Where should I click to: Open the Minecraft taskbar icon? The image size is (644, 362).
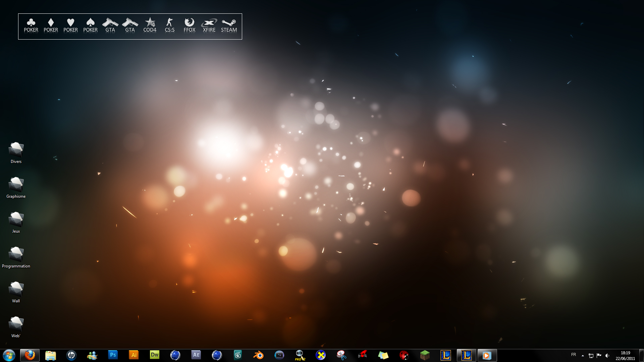(x=425, y=355)
